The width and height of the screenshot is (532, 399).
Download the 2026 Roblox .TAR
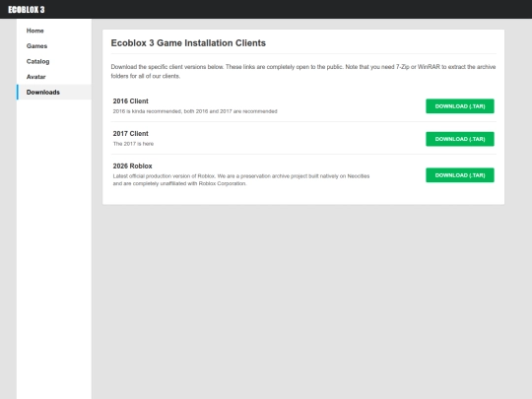tap(460, 175)
